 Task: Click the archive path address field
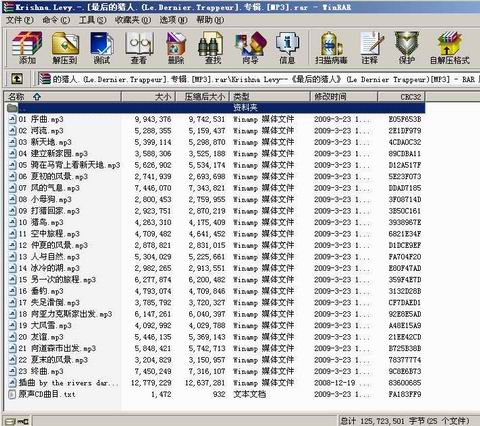point(259,79)
